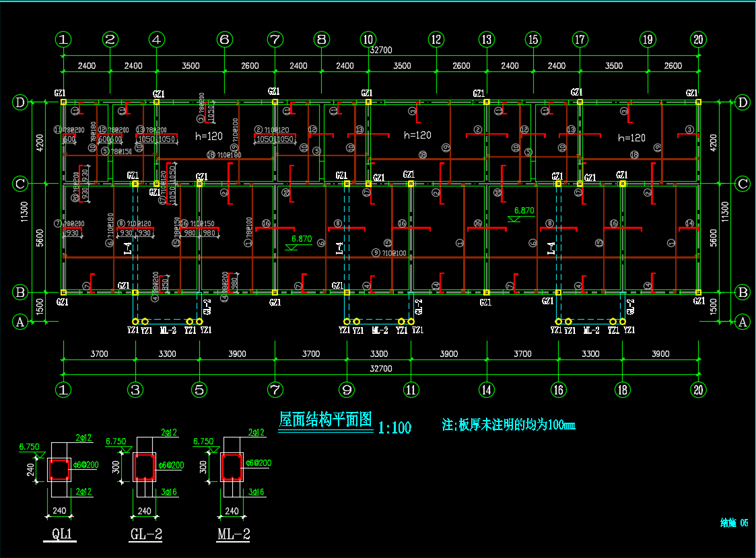
Task: Click the sheet number 结施 05
Action: coord(734,523)
